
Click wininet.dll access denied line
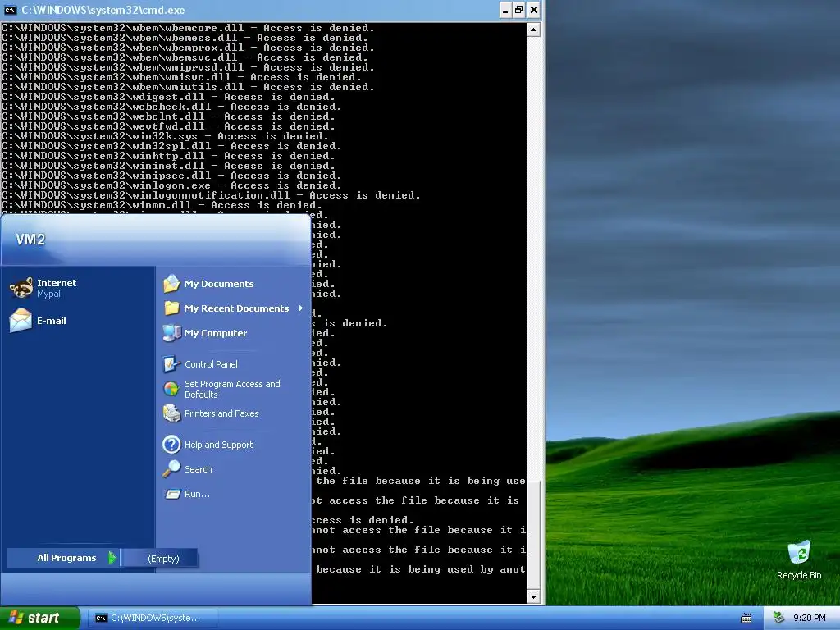pyautogui.click(x=168, y=166)
